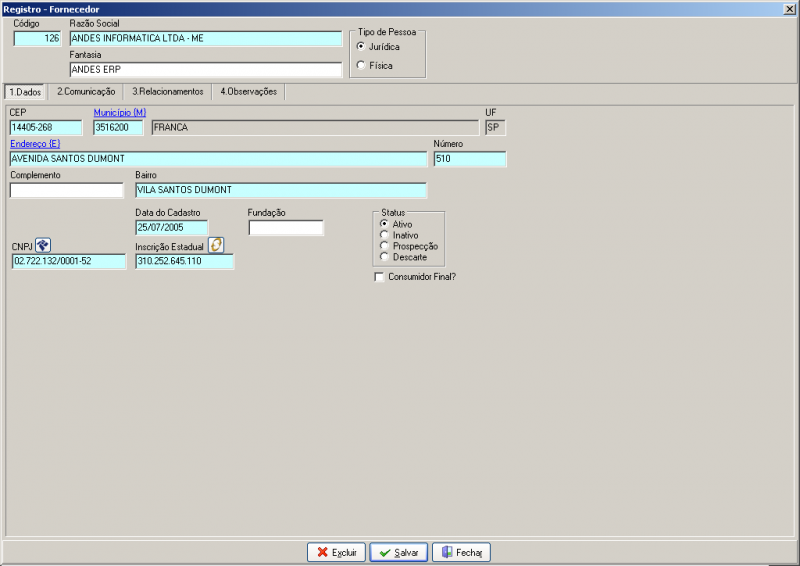Click the FRANCA municipality name field
The height and width of the screenshot is (566, 800).
tap(315, 128)
